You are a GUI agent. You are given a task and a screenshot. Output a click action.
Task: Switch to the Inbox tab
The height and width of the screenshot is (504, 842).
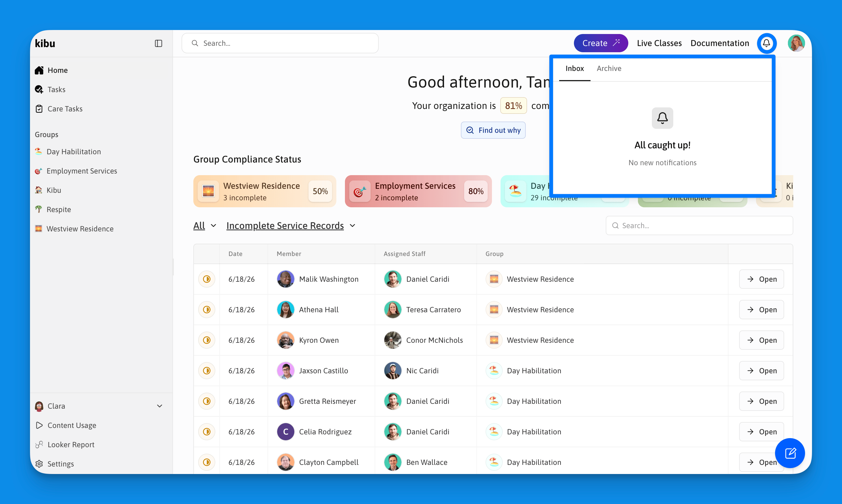[x=575, y=69]
